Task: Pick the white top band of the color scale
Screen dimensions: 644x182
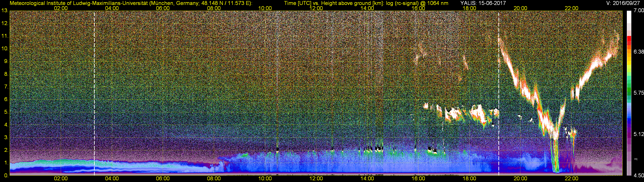Action: (x=629, y=17)
